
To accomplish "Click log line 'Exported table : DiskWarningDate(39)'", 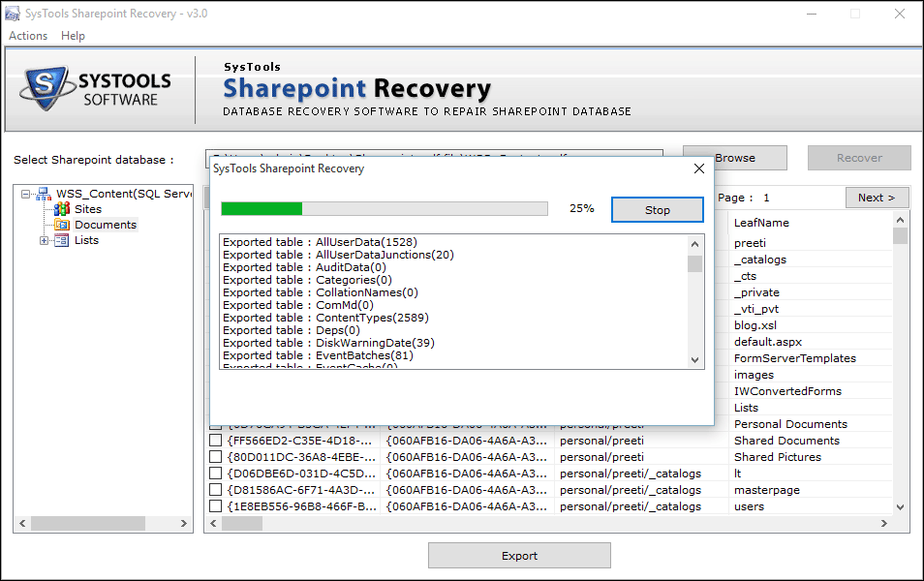I will 328,343.
